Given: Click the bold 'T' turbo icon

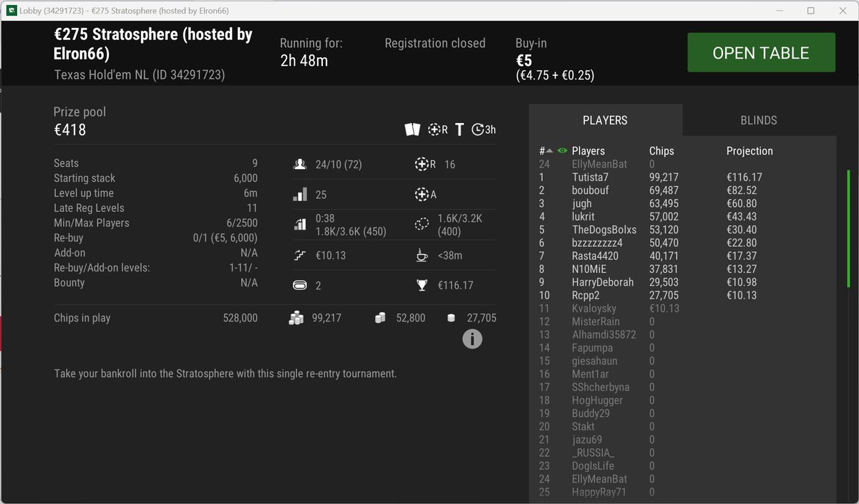Looking at the screenshot, I should coord(460,130).
